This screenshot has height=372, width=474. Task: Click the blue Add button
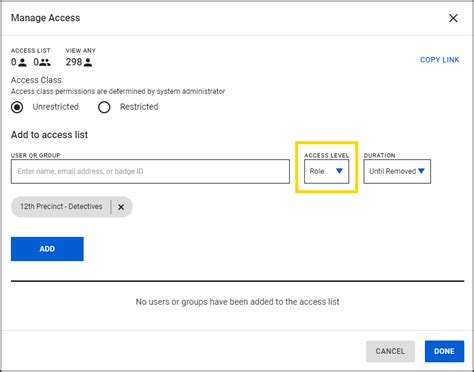(47, 249)
